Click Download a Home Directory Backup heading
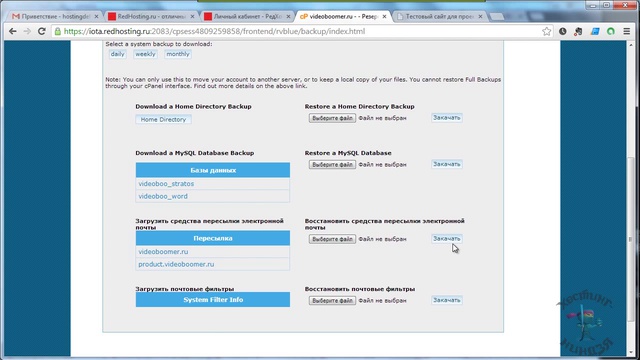 click(193, 107)
